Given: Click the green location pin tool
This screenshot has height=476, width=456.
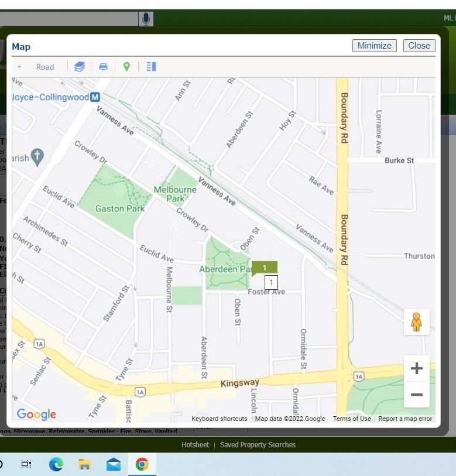Looking at the screenshot, I should (x=126, y=67).
